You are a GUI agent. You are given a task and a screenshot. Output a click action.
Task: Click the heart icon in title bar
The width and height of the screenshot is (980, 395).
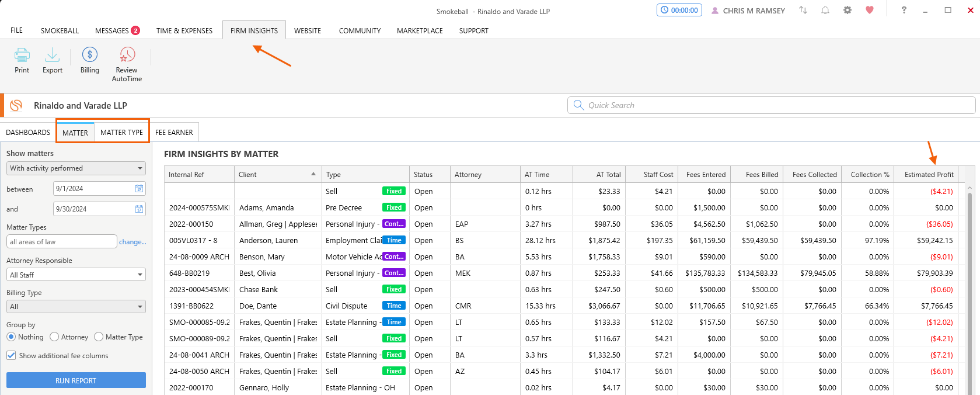[870, 11]
